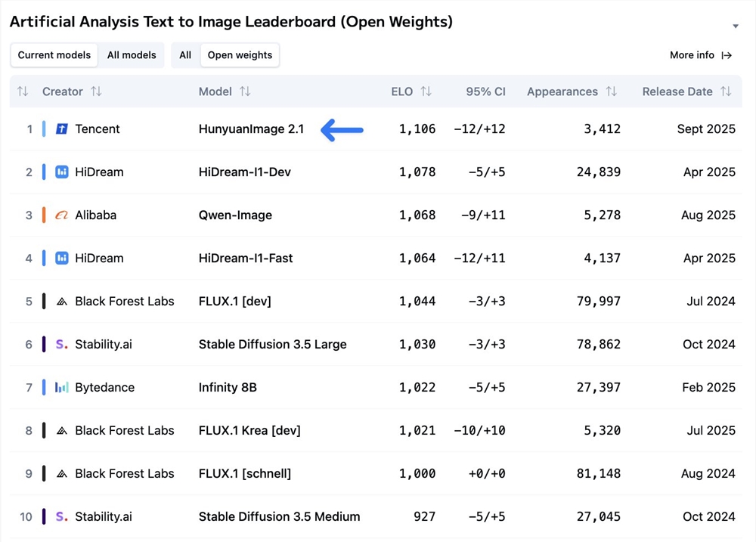Toggle to All models view

point(132,55)
